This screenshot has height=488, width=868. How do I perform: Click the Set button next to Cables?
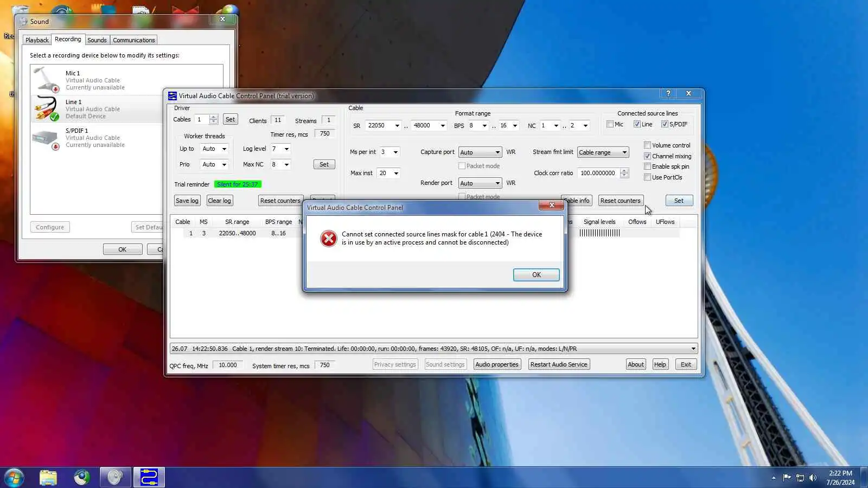pyautogui.click(x=231, y=119)
